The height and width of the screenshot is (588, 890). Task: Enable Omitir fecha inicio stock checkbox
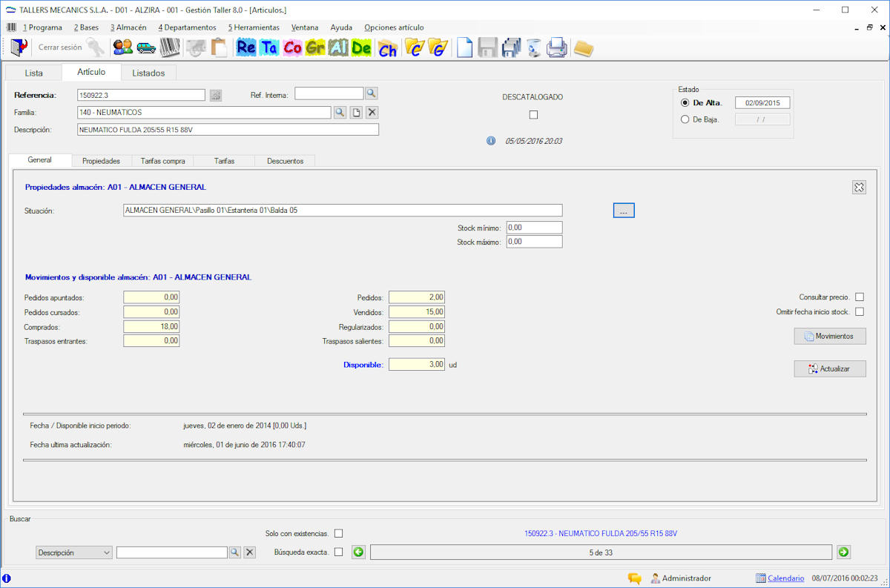click(860, 311)
